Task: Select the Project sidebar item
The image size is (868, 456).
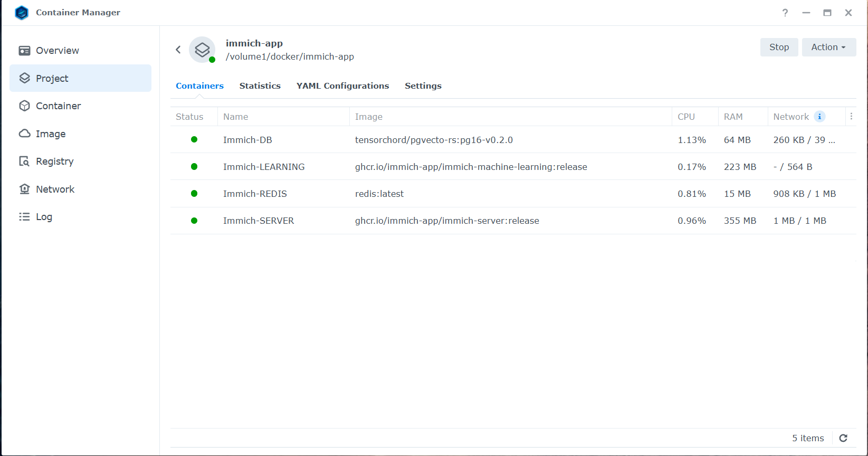Action: pos(80,78)
